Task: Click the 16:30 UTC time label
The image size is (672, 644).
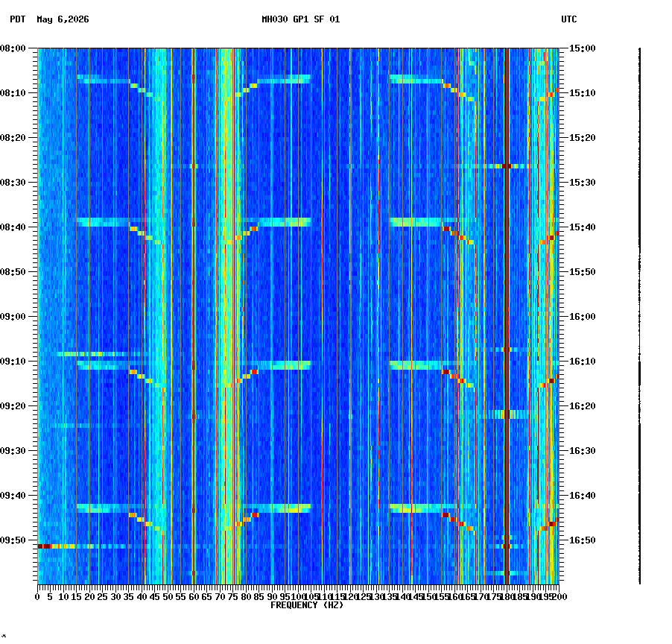Action: (x=583, y=451)
